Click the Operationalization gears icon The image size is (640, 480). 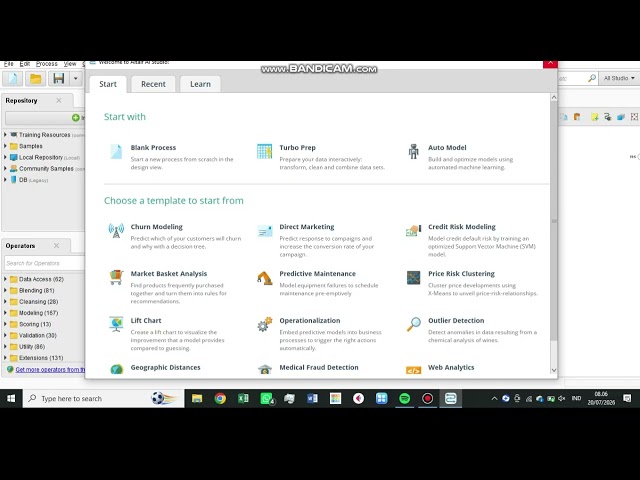point(265,324)
